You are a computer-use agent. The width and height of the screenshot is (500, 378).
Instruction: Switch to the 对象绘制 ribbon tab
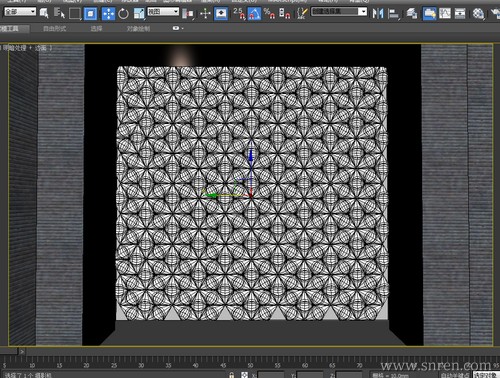point(138,29)
